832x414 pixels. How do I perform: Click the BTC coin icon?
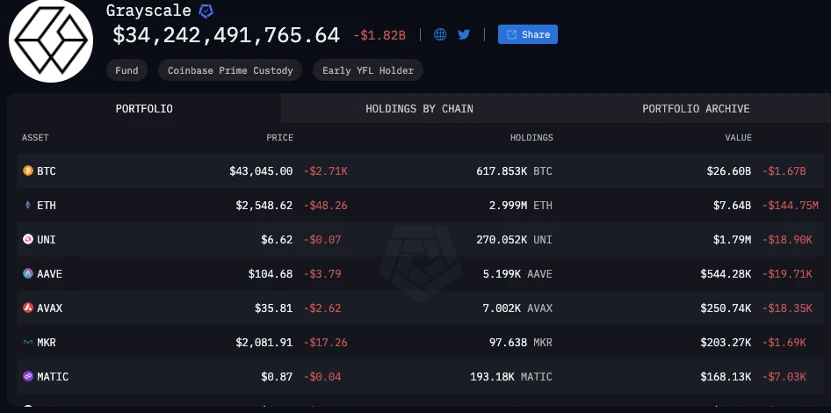pos(27,171)
